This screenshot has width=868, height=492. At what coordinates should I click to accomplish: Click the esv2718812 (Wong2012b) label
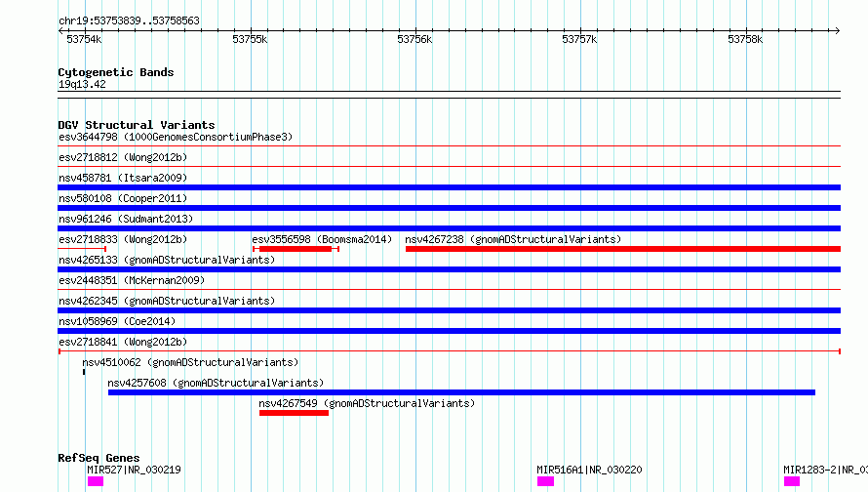(x=123, y=157)
